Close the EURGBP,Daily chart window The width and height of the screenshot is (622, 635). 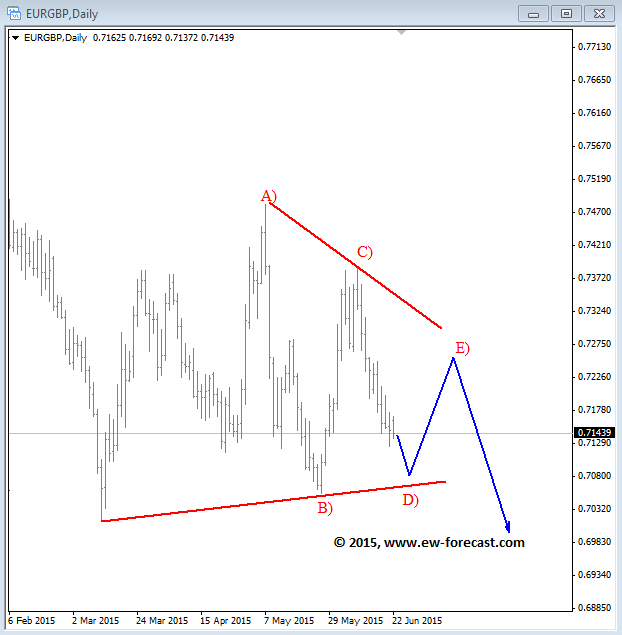tap(599, 14)
